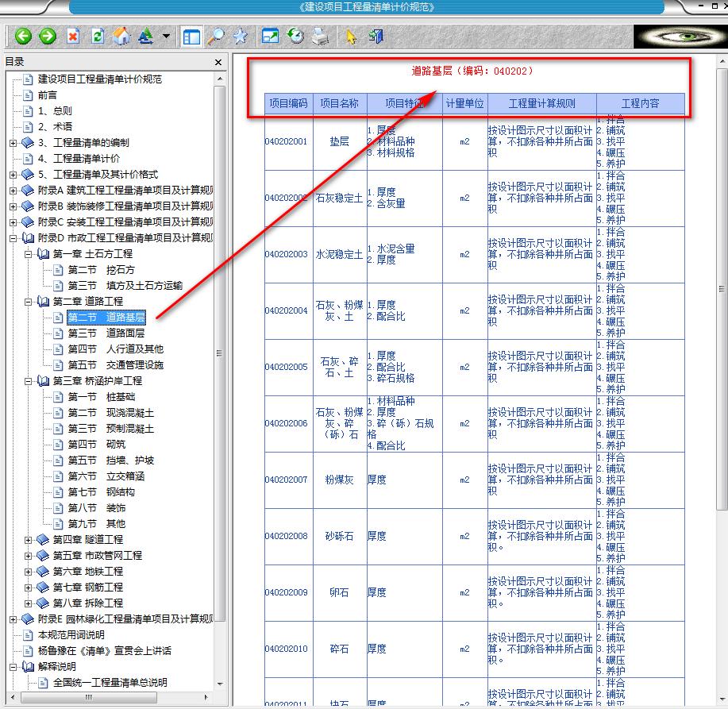Open history via the clock icon
This screenshot has height=709, width=728.
coord(295,36)
